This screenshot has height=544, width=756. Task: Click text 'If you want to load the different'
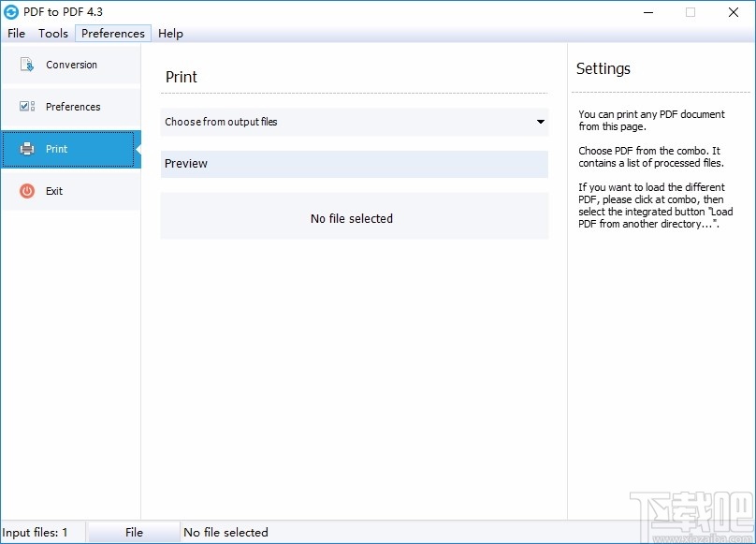651,187
